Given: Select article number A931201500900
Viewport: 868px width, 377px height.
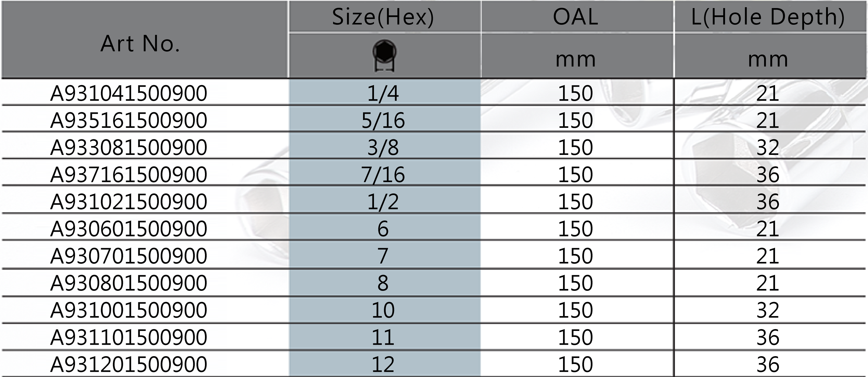Looking at the screenshot, I should point(129,364).
